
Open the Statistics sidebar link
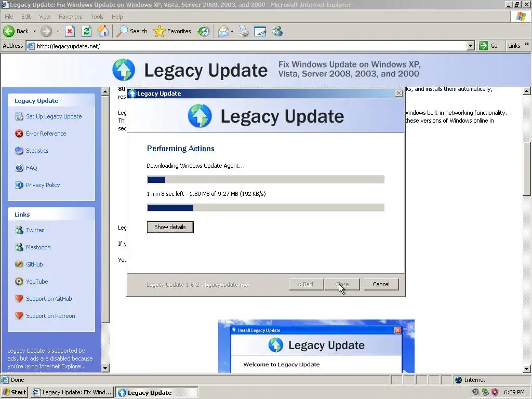pos(37,151)
